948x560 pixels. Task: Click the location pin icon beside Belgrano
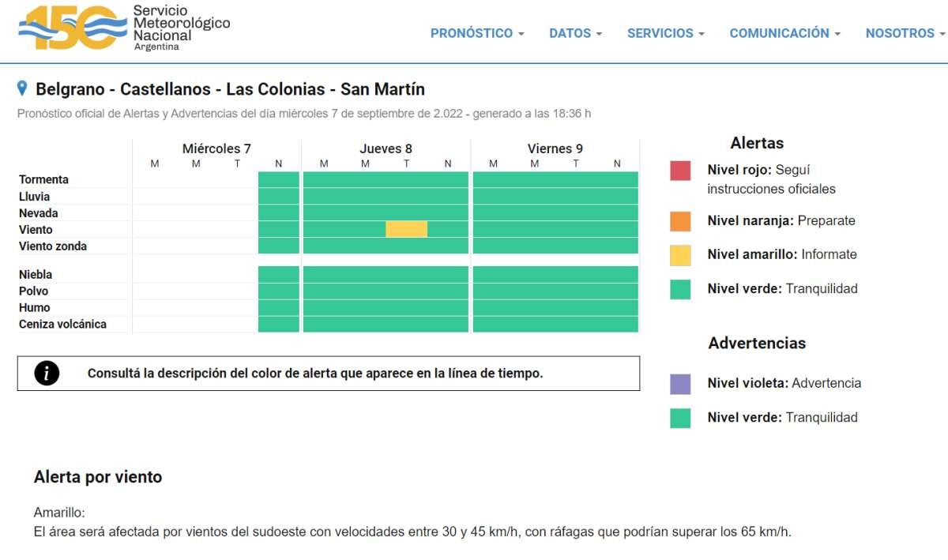pyautogui.click(x=22, y=88)
